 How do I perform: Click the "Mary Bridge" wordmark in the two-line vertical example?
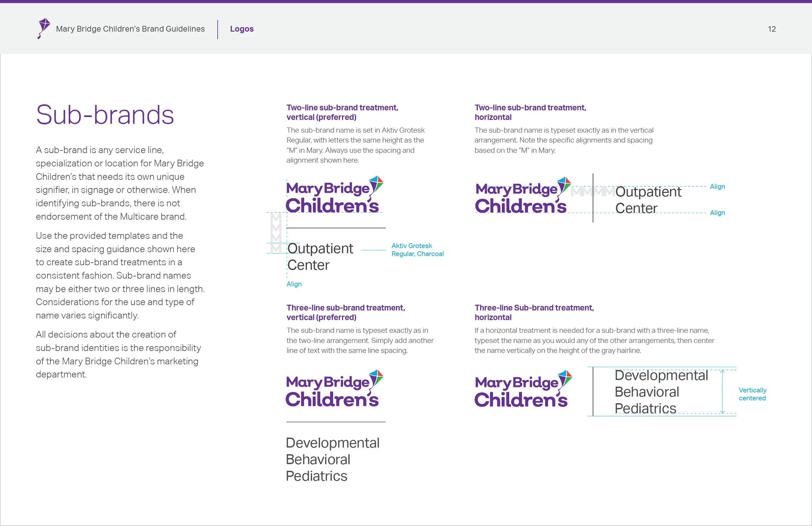pyautogui.click(x=328, y=189)
